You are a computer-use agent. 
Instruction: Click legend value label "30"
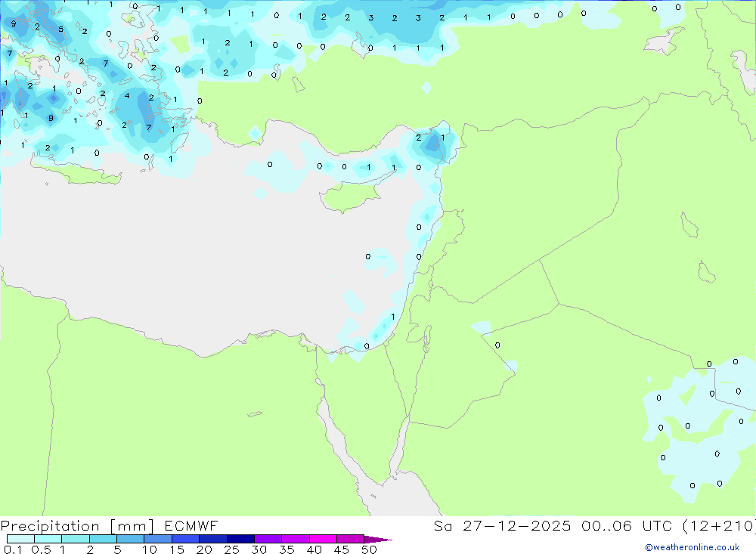pos(259,549)
